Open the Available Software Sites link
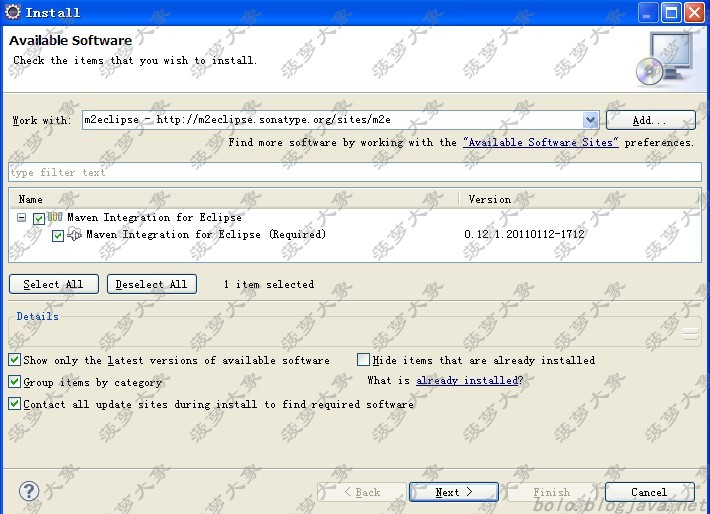 [x=541, y=142]
